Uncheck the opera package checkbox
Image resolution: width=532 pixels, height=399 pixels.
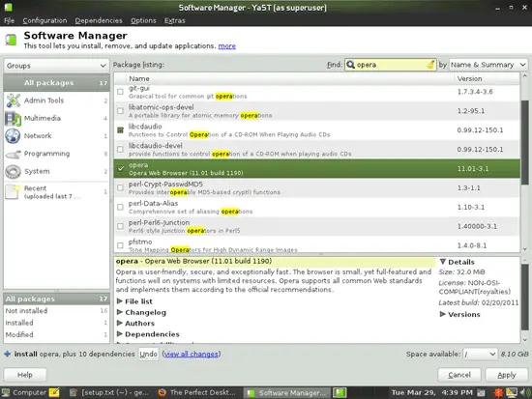coord(121,168)
